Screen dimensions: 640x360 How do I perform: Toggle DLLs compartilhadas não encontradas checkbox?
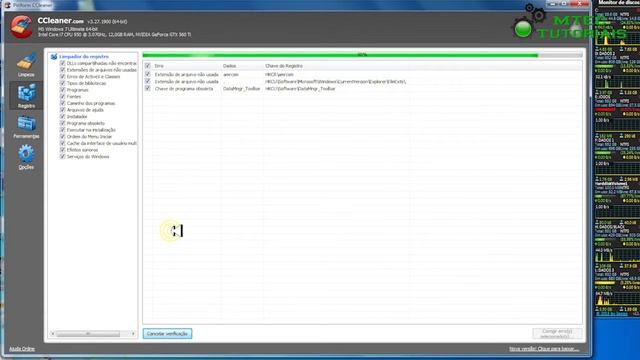pos(62,63)
